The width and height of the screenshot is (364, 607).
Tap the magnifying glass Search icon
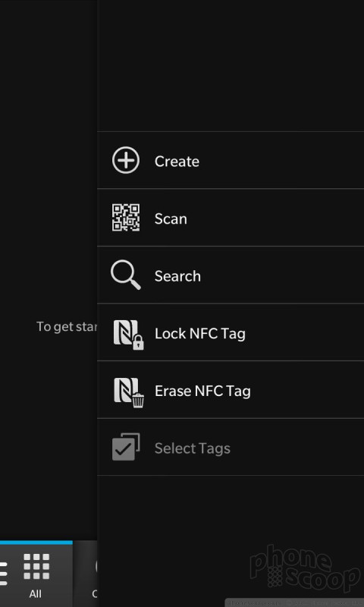[126, 275]
